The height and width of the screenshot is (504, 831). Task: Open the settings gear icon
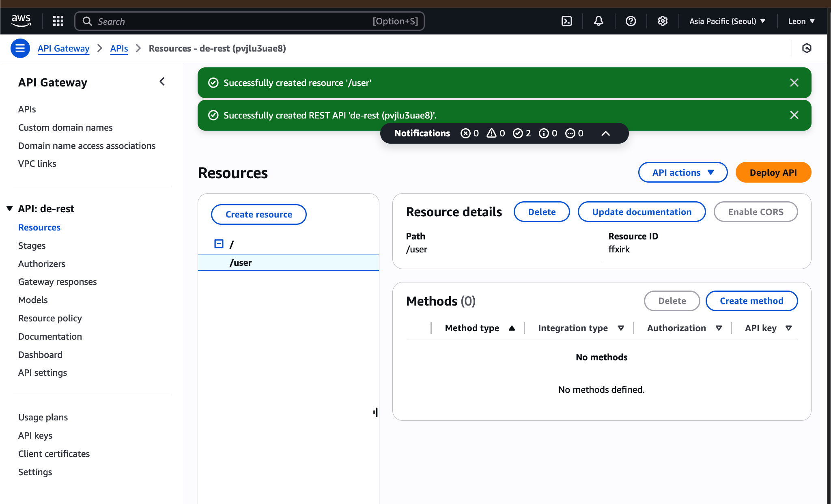[x=663, y=21]
